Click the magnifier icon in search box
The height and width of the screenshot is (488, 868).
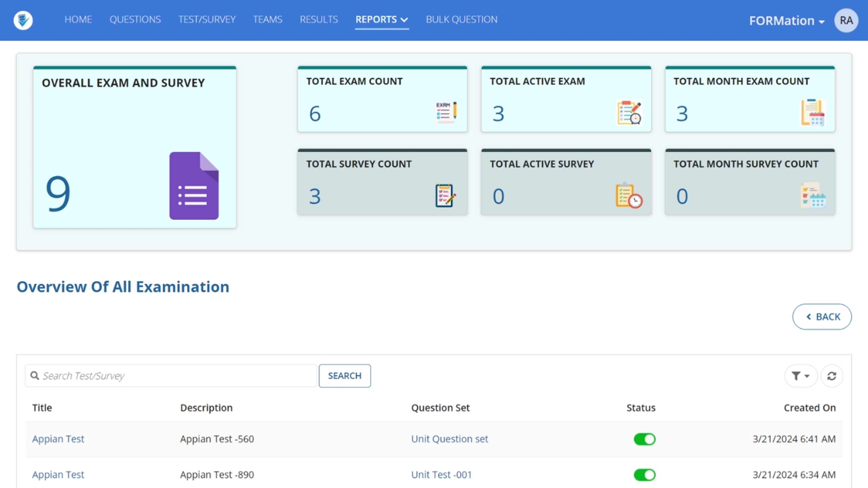pos(35,375)
